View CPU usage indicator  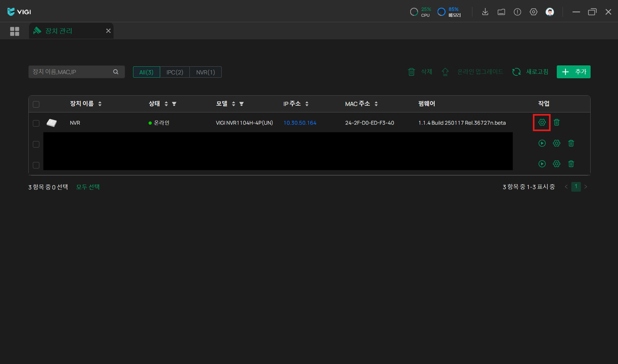pyautogui.click(x=420, y=12)
